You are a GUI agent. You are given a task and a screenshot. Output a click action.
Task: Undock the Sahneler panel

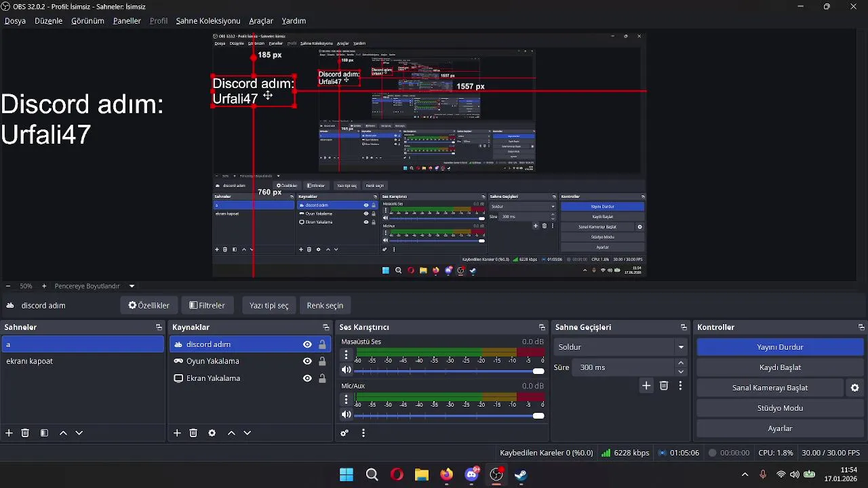(x=159, y=327)
